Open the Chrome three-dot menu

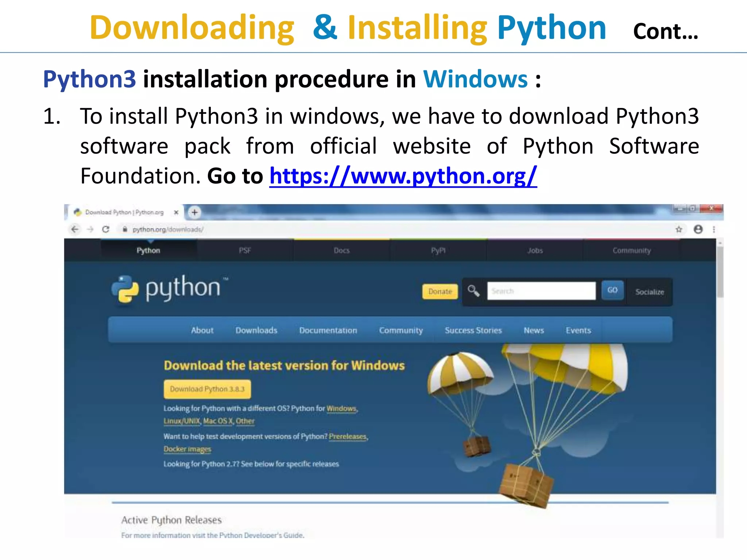pyautogui.click(x=714, y=229)
